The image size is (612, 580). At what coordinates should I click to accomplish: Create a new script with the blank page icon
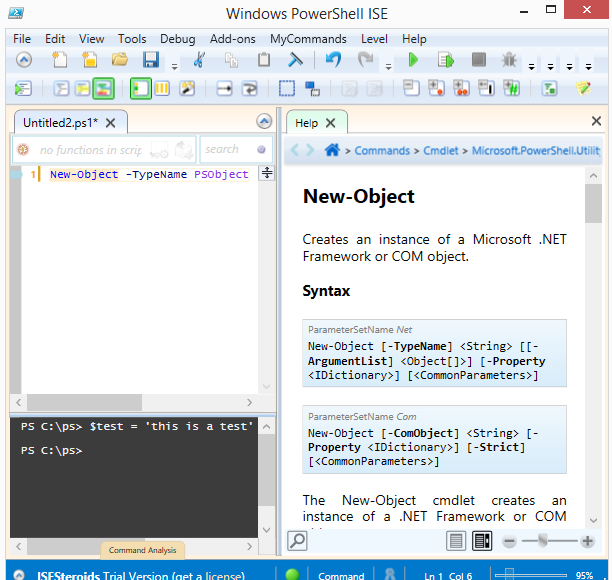59,60
